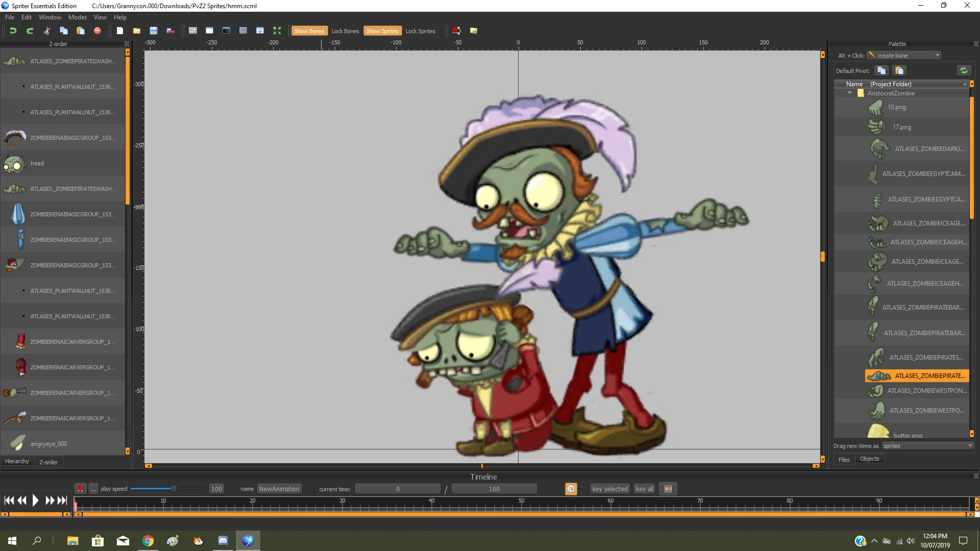980x551 pixels.
Task: Copy the default pivot in the Palette
Action: pos(881,70)
